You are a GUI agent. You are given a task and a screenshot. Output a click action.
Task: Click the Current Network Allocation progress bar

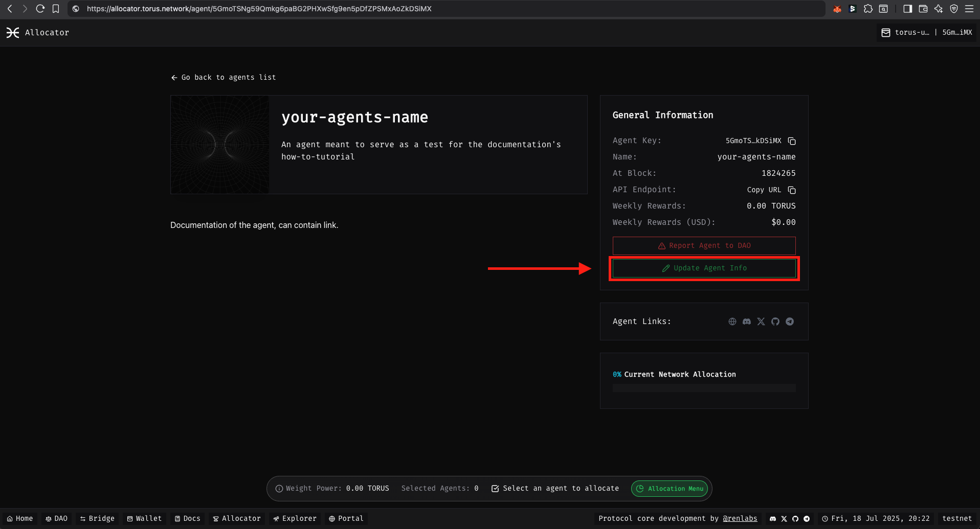[x=704, y=388]
